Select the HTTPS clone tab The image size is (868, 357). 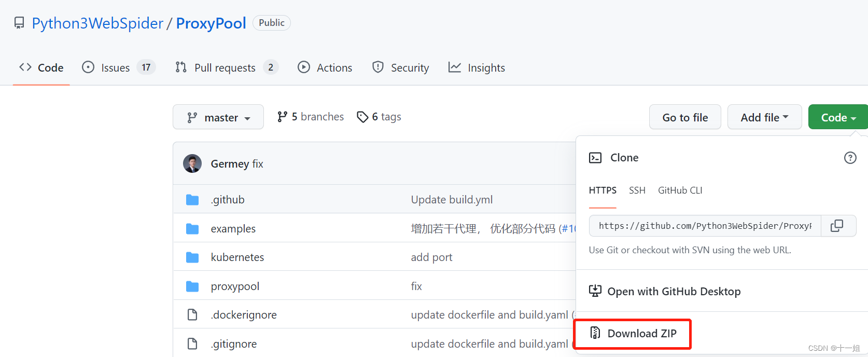click(x=603, y=190)
